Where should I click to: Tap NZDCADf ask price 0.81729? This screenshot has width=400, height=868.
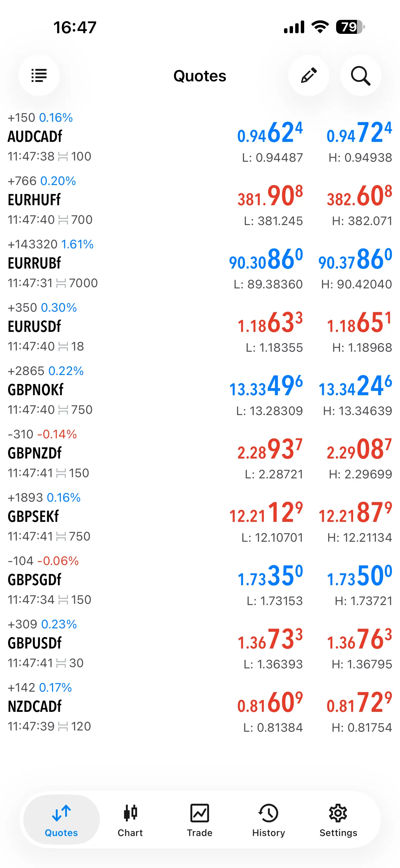click(x=359, y=703)
